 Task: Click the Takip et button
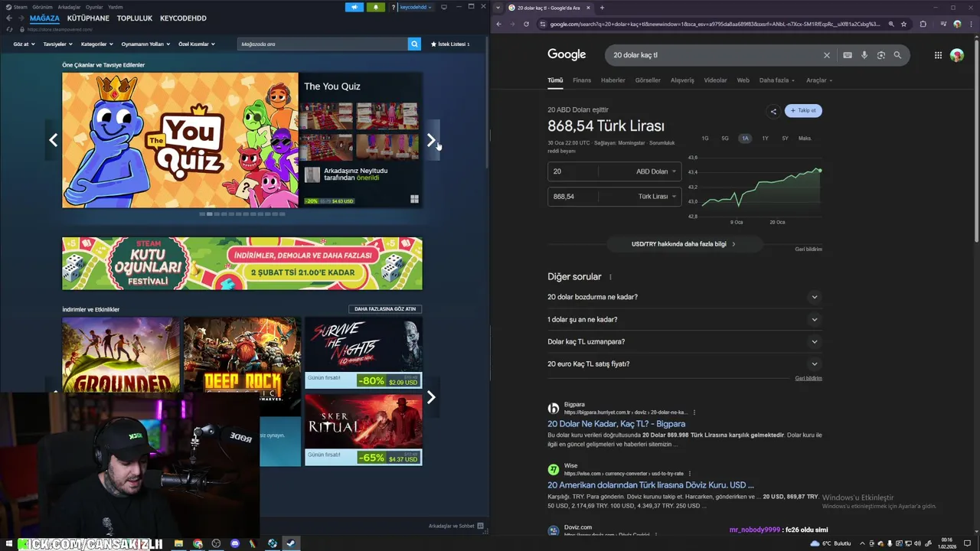[803, 111]
